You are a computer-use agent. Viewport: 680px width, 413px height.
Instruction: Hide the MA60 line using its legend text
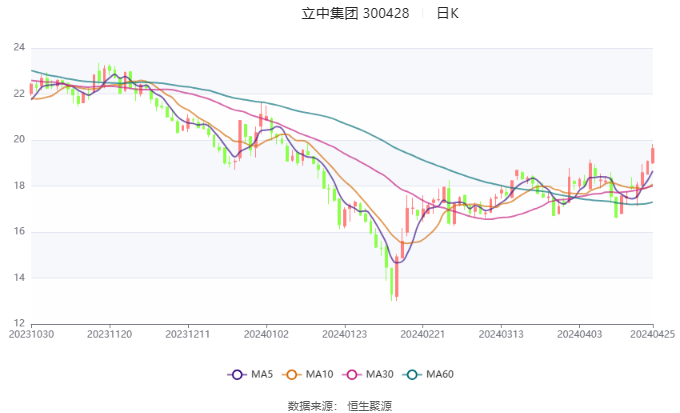point(440,374)
